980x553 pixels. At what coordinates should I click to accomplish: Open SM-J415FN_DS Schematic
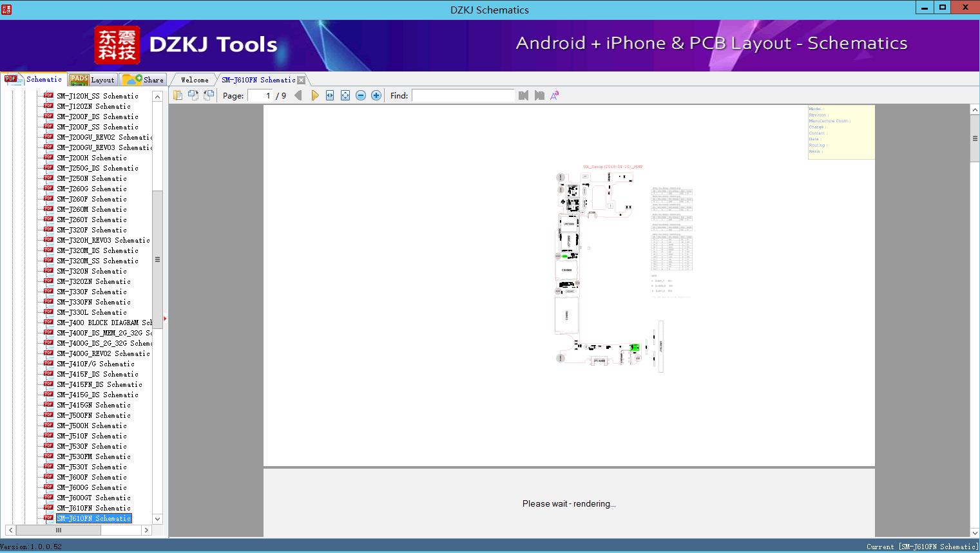pos(99,384)
